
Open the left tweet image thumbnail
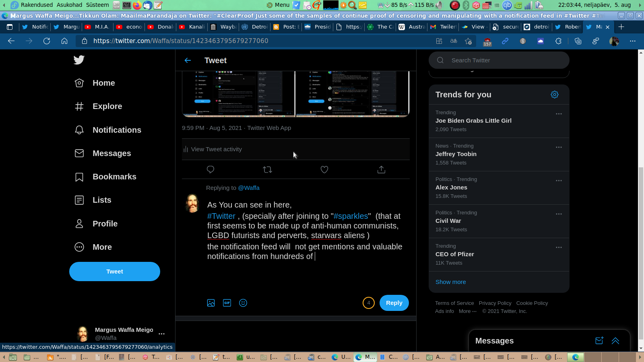coord(239,94)
